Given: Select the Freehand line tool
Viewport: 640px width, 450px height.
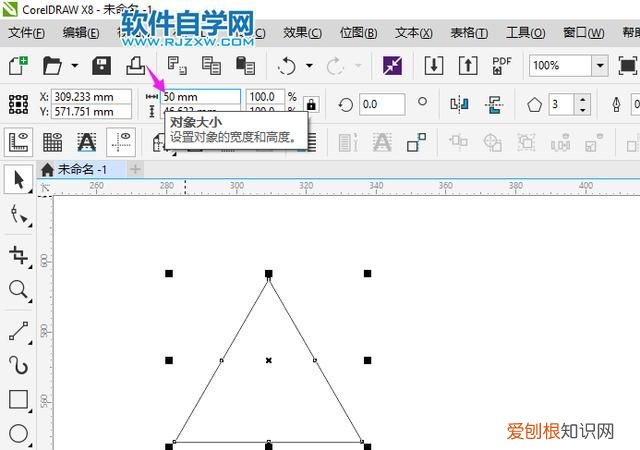Looking at the screenshot, I should click(x=18, y=331).
